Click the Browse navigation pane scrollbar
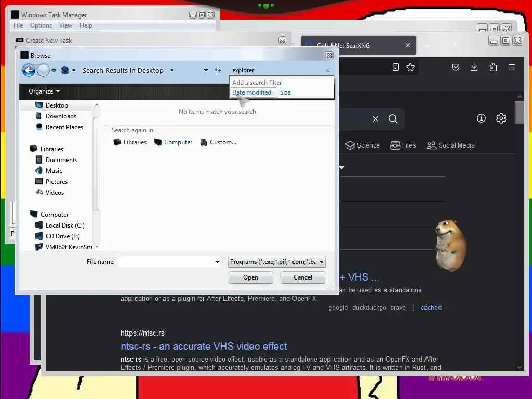The width and height of the screenshot is (532, 399). [x=96, y=163]
